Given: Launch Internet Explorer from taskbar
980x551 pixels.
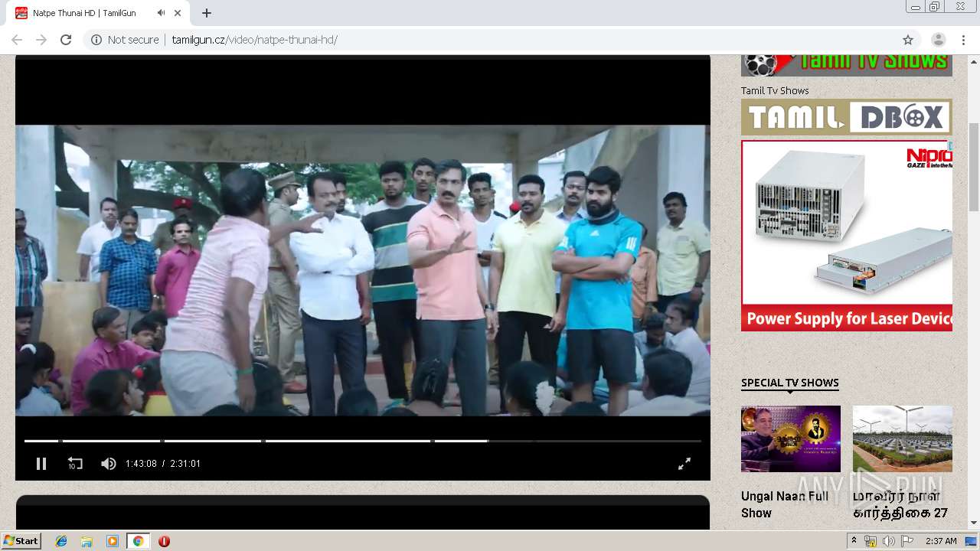Looking at the screenshot, I should [61, 541].
